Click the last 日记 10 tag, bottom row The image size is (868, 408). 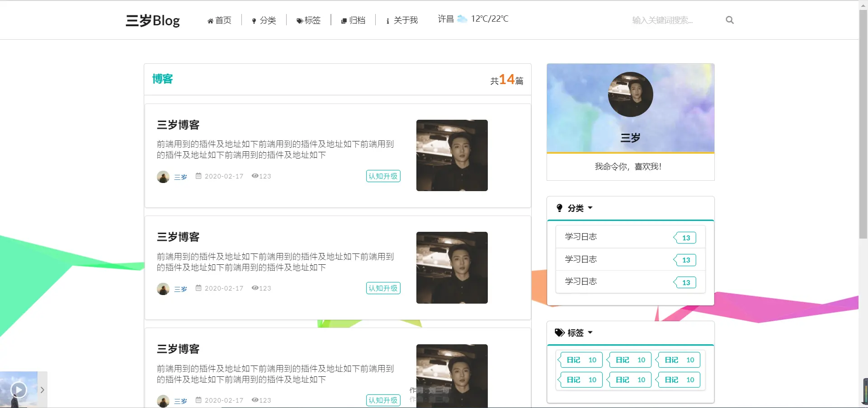[678, 380]
